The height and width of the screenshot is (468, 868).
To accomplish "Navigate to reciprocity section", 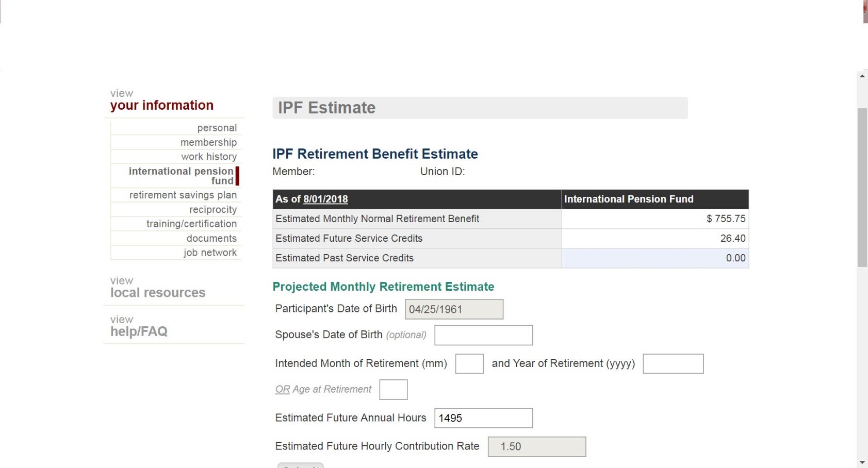I will click(213, 210).
